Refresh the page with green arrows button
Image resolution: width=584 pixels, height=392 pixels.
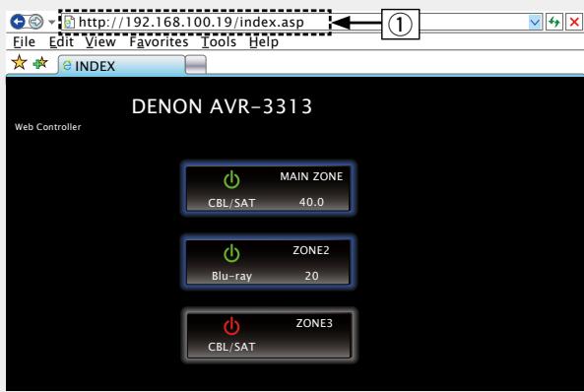tap(554, 23)
